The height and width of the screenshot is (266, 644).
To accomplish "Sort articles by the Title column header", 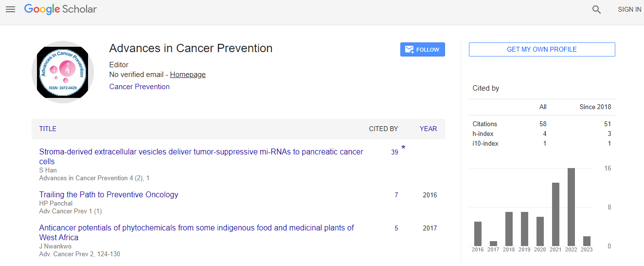I will [x=48, y=129].
